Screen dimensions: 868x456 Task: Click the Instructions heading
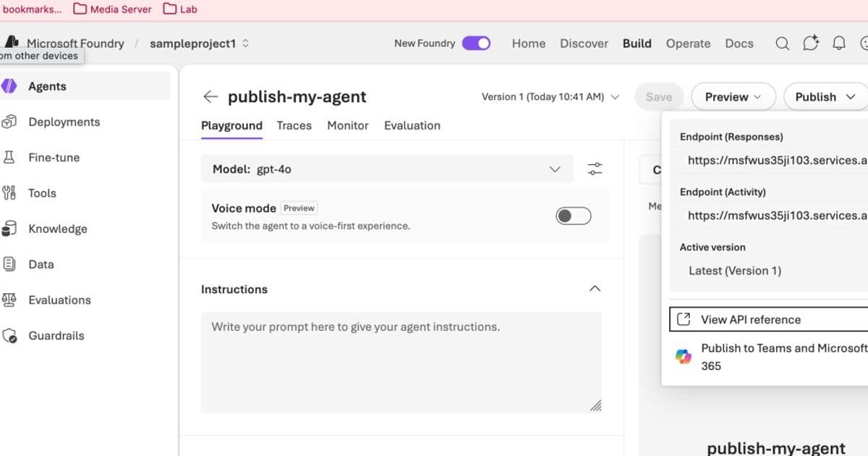(x=234, y=289)
